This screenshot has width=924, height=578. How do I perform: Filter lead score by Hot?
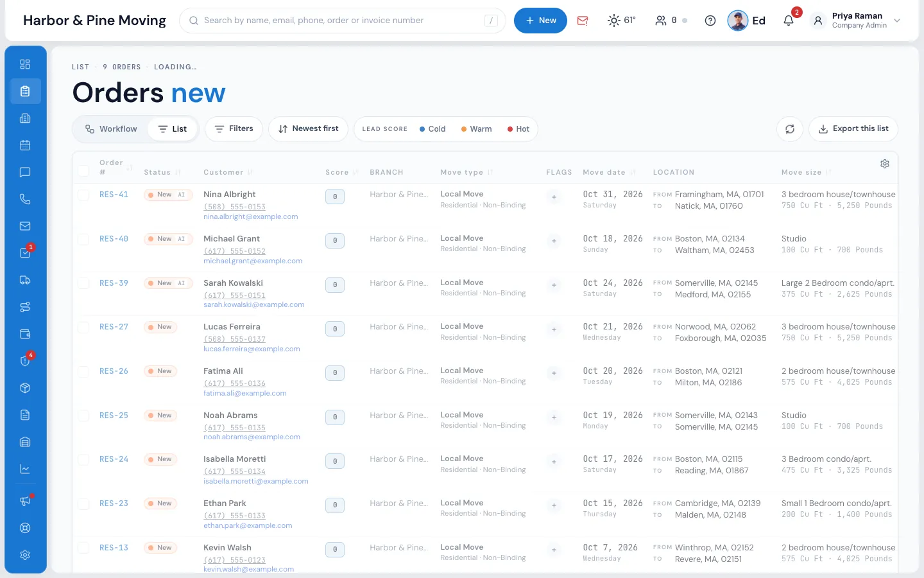(518, 129)
